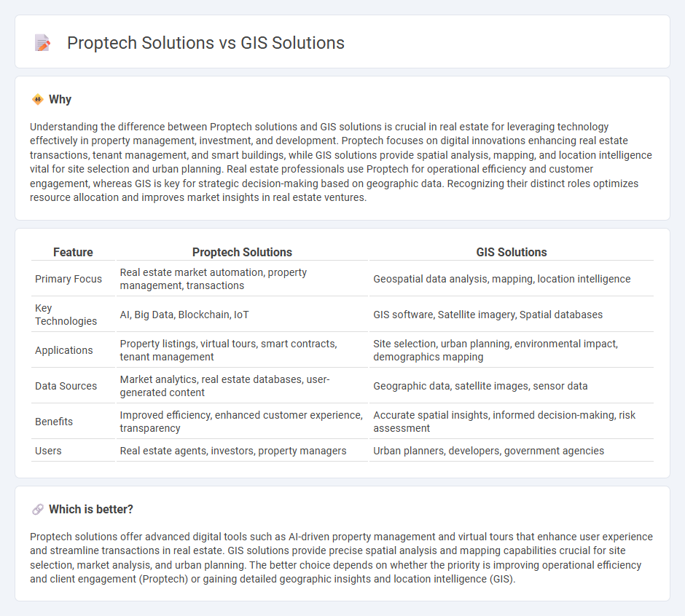Click cell 'Site selection, urban planning, environmental impact'
Viewport: 685px width, 616px height.
click(x=511, y=350)
